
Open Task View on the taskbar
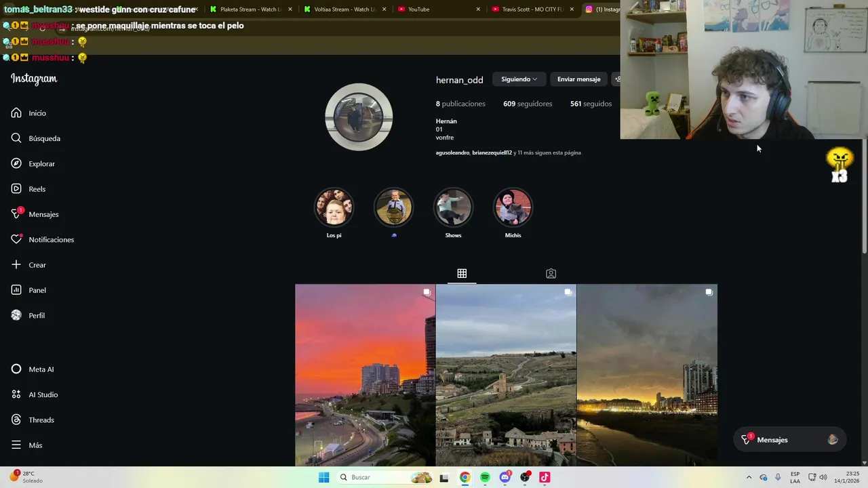[444, 477]
